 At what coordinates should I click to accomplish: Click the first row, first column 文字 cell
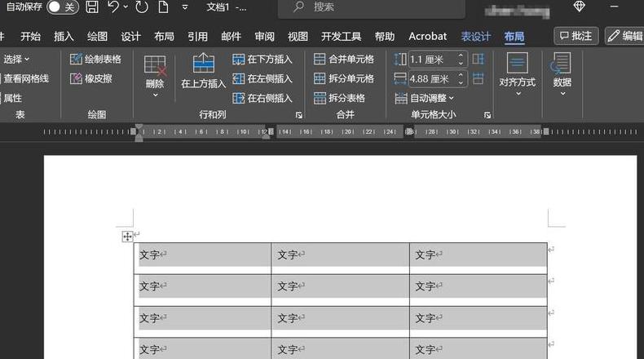pyautogui.click(x=202, y=259)
